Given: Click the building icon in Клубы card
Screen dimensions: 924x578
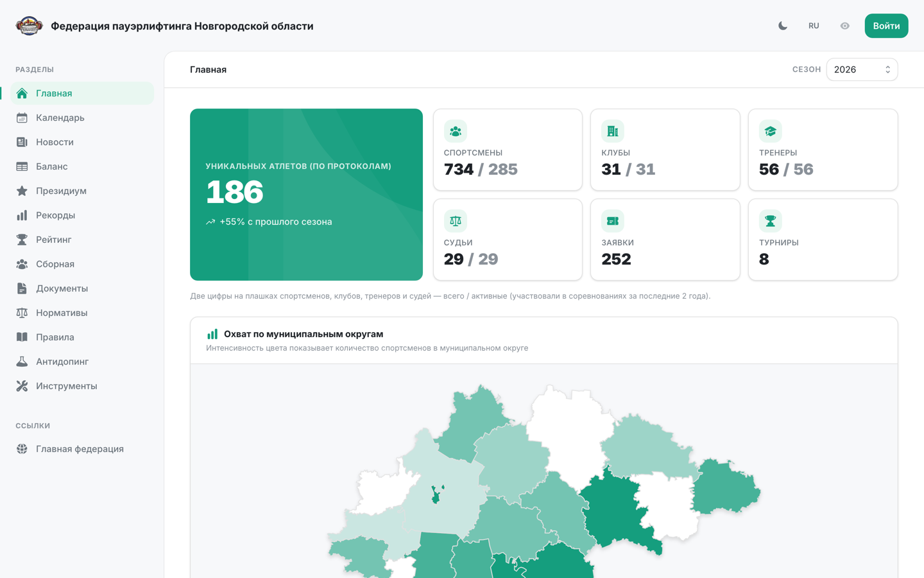Looking at the screenshot, I should pyautogui.click(x=613, y=131).
